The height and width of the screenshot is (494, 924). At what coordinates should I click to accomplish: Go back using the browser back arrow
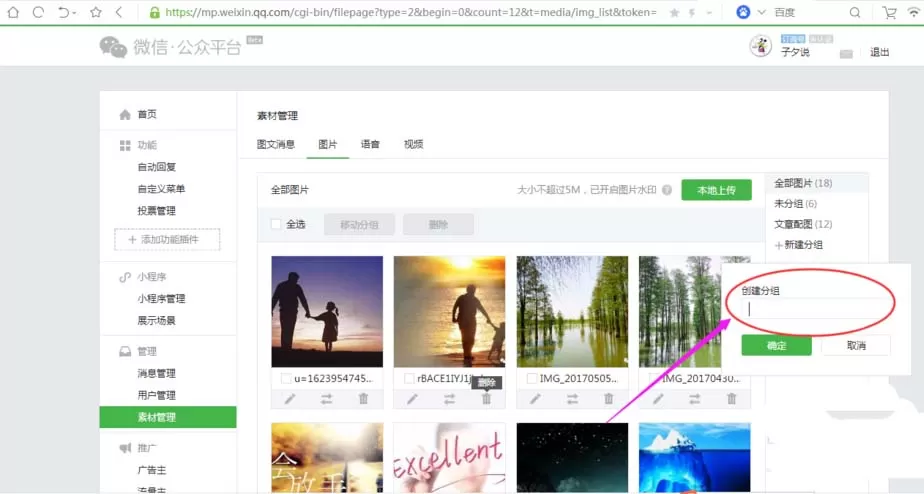[119, 12]
